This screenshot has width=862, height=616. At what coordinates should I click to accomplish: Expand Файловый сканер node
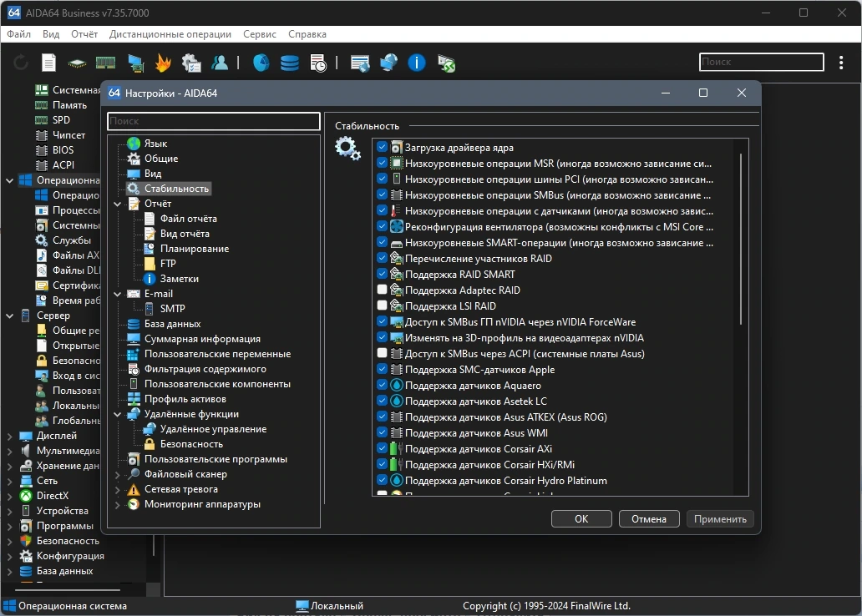[117, 474]
